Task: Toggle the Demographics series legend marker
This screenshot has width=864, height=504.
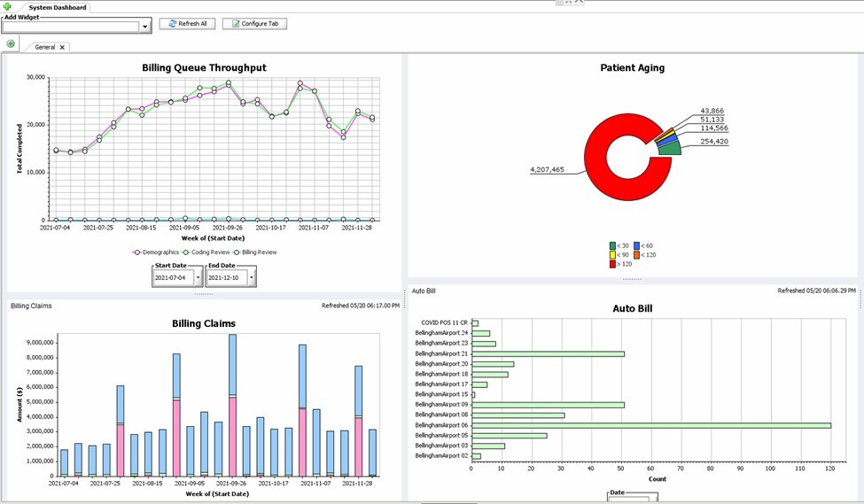Action: pos(137,252)
